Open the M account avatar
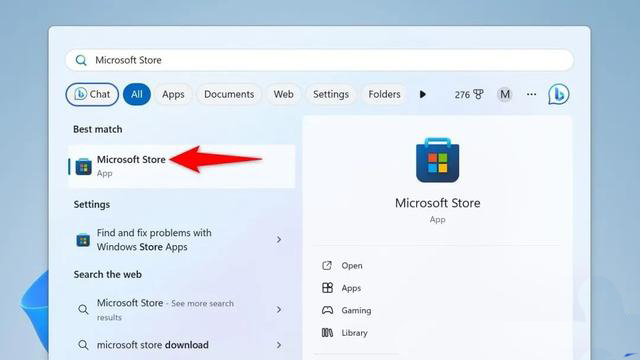The height and width of the screenshot is (360, 640). point(505,94)
